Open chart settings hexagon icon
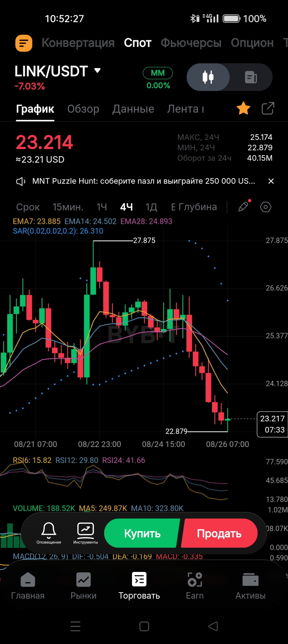The image size is (288, 644). click(265, 207)
